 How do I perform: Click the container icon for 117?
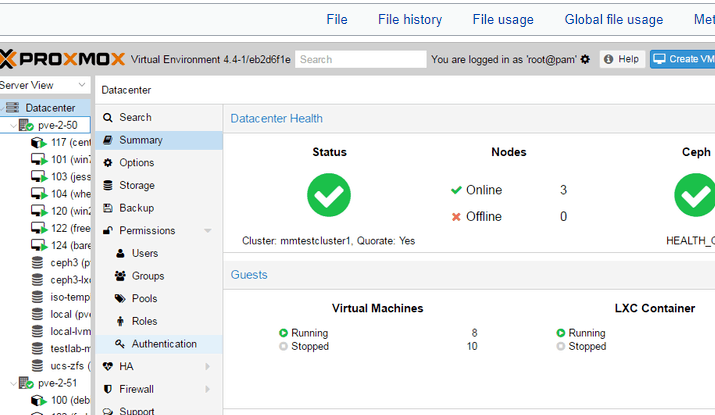pos(38,143)
